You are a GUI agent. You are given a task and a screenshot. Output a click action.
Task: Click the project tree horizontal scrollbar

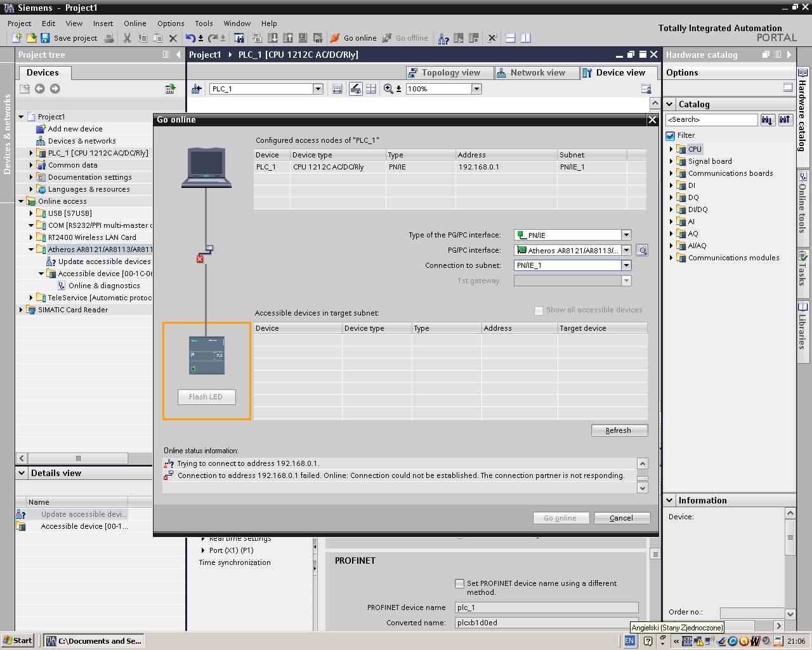point(78,458)
